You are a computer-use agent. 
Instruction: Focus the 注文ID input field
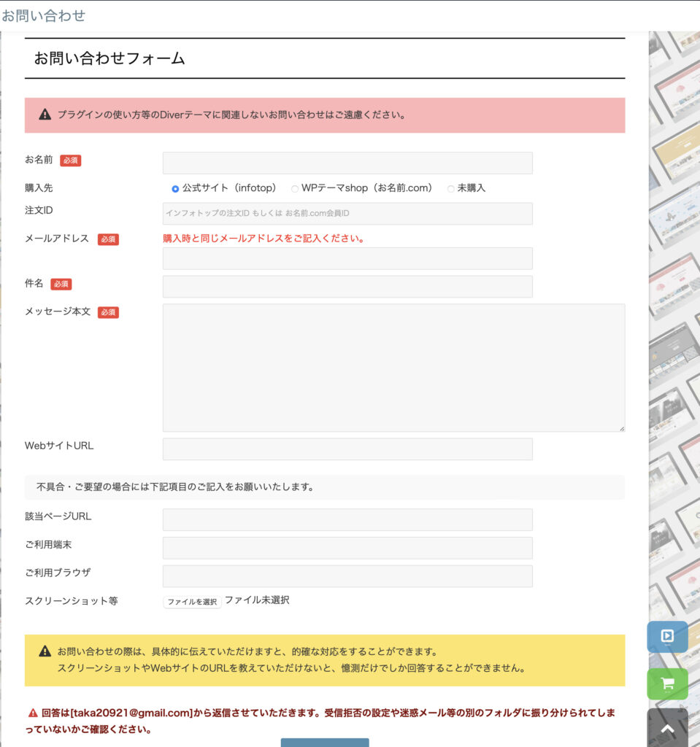point(347,213)
